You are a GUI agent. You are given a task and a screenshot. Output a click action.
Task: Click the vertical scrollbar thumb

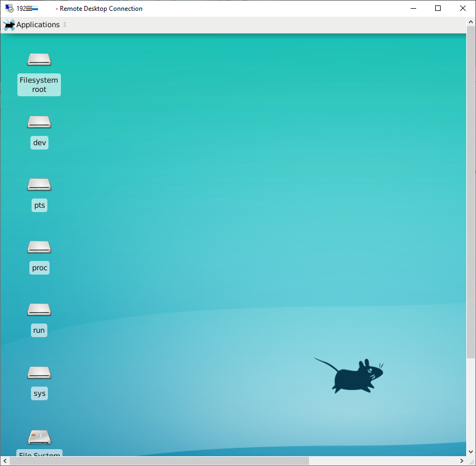(471, 190)
